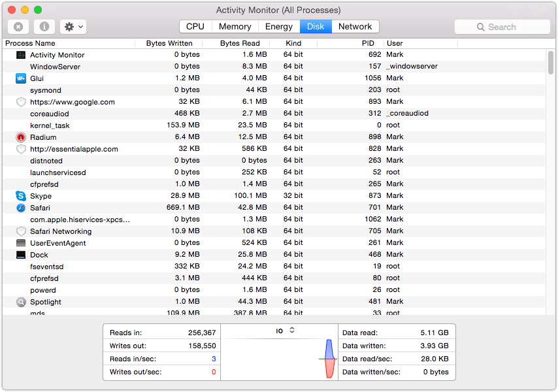This screenshot has width=558, height=392.
Task: Click the Inspect process info button
Action: pos(44,27)
